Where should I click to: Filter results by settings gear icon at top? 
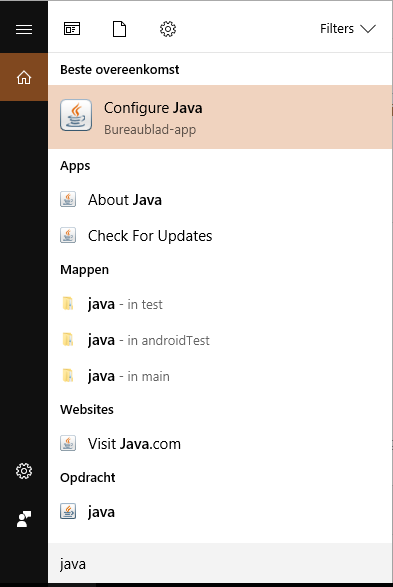168,29
